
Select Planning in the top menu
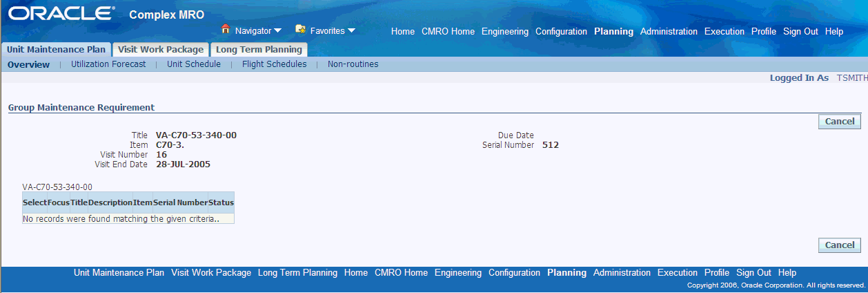click(x=613, y=32)
